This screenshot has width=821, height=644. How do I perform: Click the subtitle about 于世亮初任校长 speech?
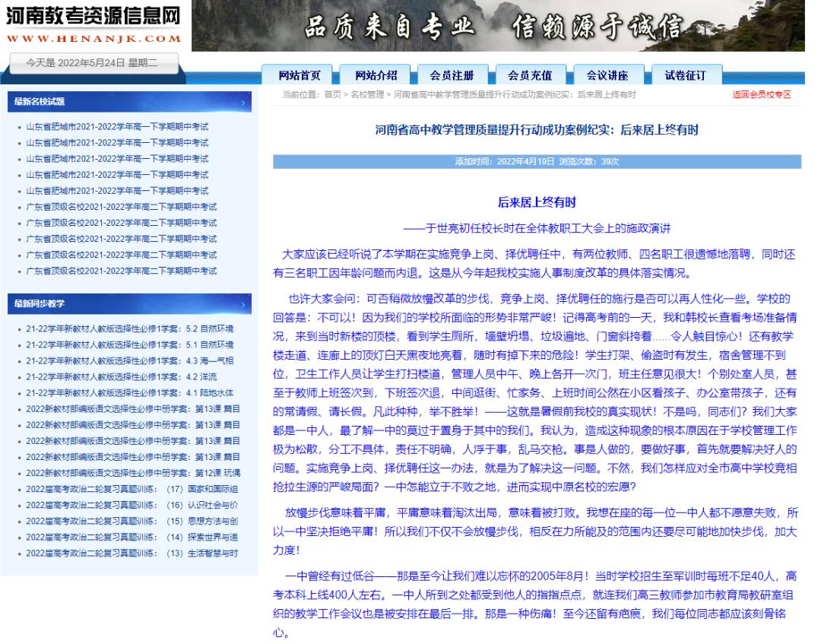[x=537, y=229]
